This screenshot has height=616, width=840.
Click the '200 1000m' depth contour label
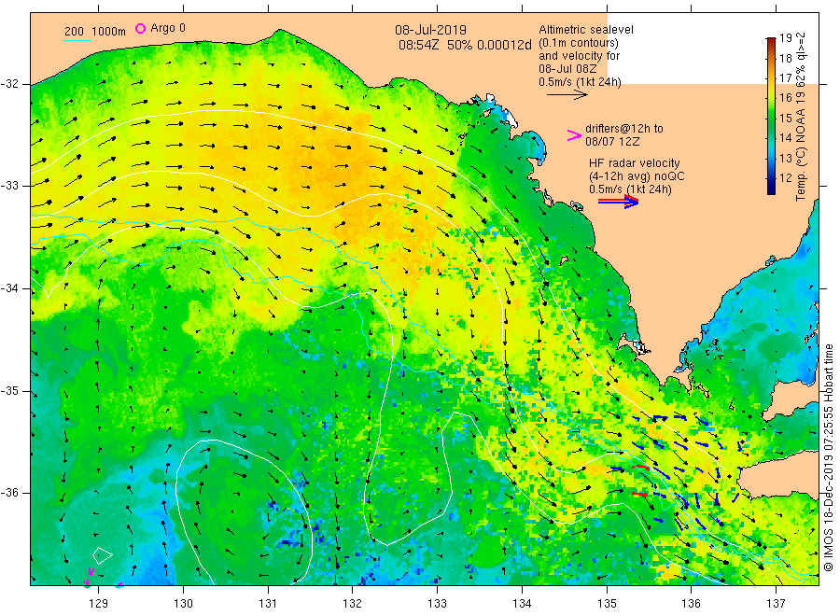pos(95,32)
